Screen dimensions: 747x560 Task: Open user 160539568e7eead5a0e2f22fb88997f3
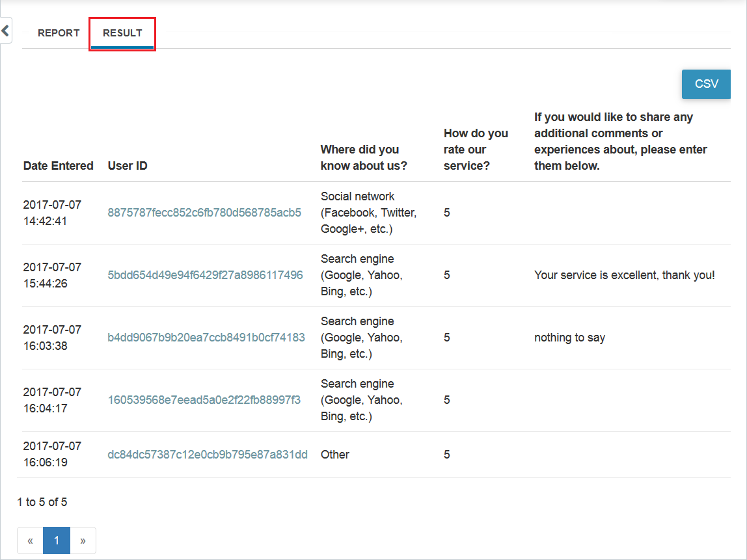coord(204,399)
